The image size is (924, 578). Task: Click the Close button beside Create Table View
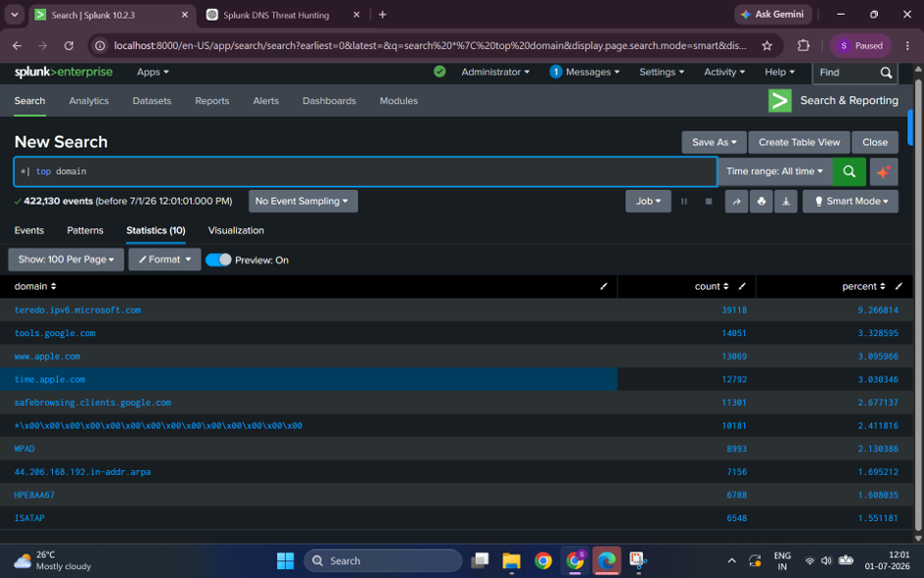point(875,142)
